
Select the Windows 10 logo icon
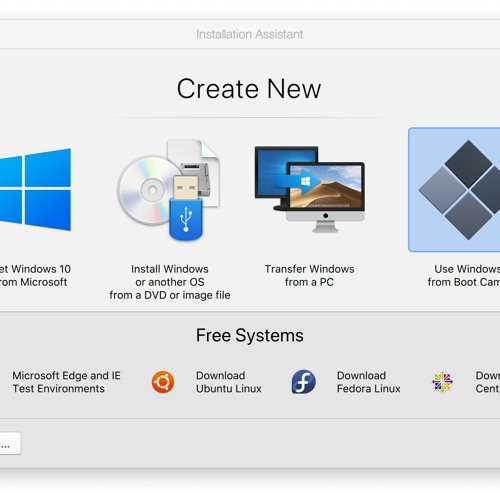tap(35, 190)
